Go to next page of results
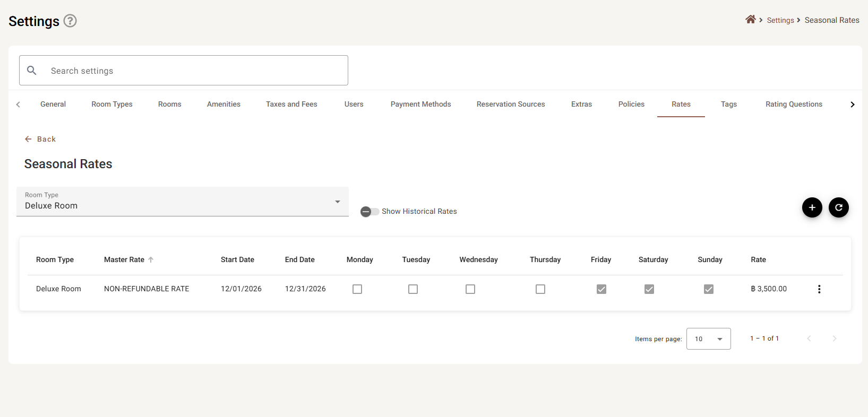The width and height of the screenshot is (868, 417). [x=835, y=338]
